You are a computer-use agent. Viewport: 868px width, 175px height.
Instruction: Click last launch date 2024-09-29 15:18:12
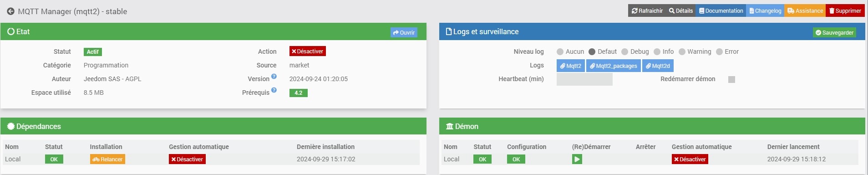797,159
